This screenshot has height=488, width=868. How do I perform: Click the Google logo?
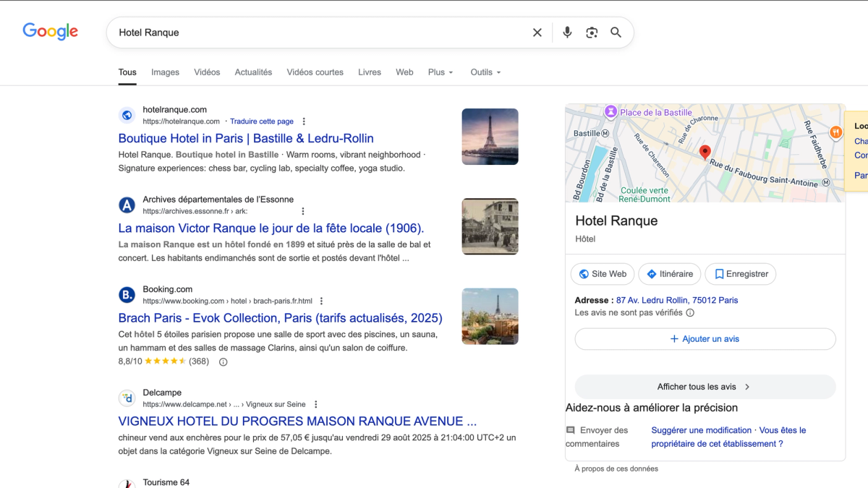[x=50, y=31]
